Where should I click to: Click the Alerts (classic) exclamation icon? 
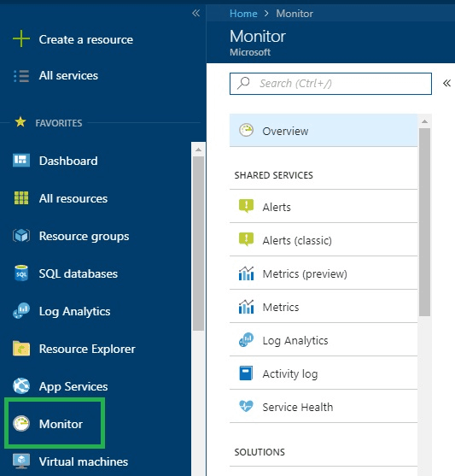(x=246, y=240)
